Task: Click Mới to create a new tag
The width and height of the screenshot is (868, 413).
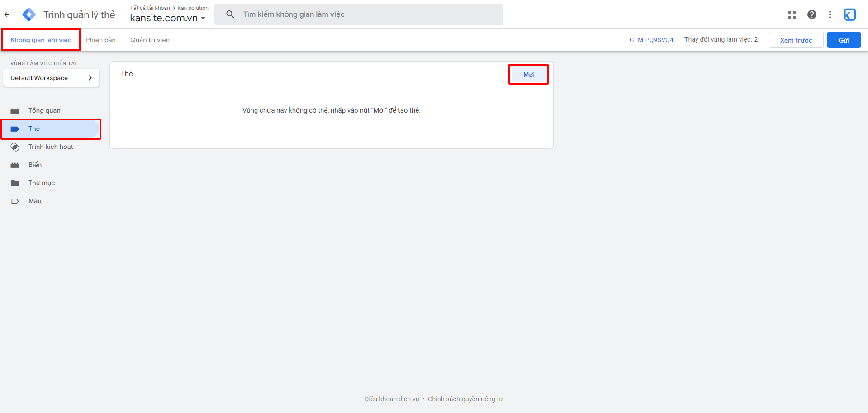Action: 529,75
